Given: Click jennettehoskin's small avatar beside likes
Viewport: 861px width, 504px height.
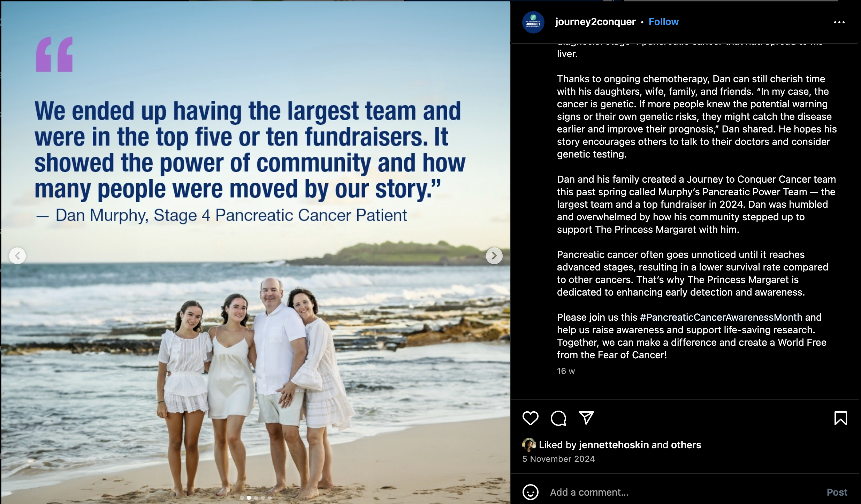Looking at the screenshot, I should click(x=529, y=445).
